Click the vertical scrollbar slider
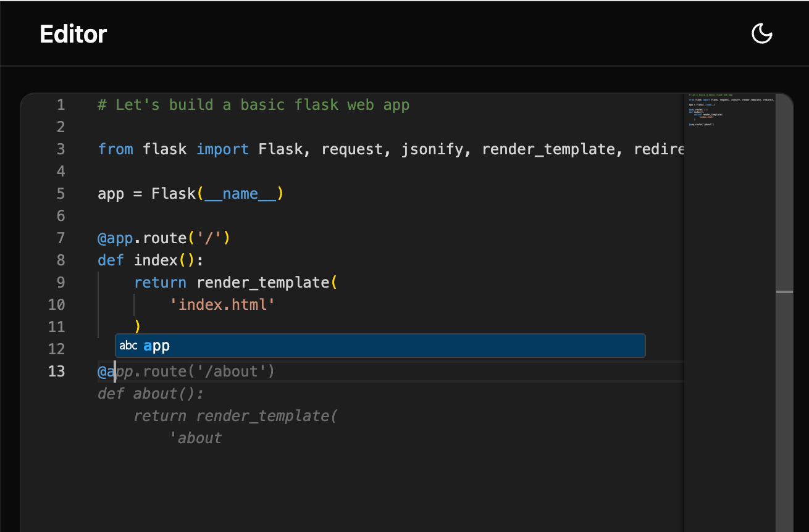809x532 pixels. pos(784,312)
